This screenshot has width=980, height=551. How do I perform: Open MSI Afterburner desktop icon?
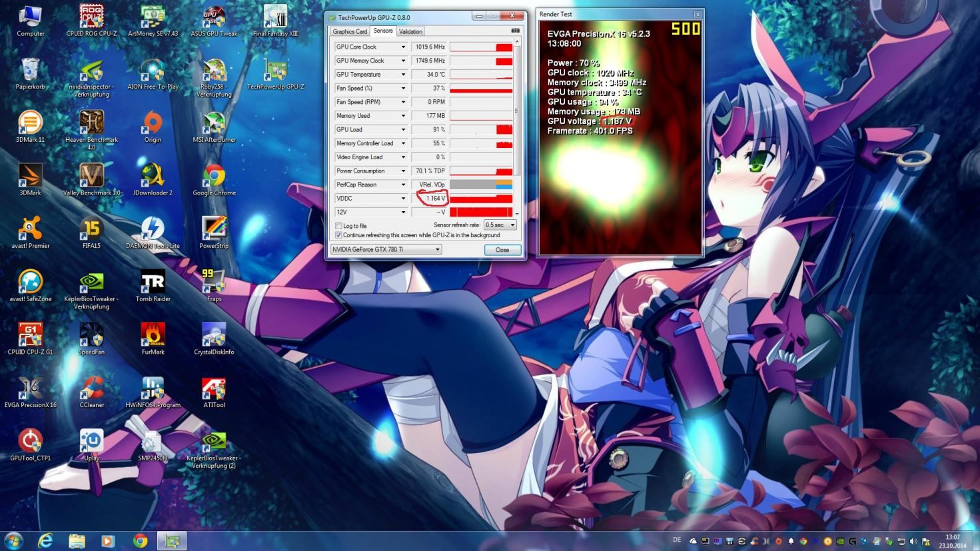coord(214,127)
